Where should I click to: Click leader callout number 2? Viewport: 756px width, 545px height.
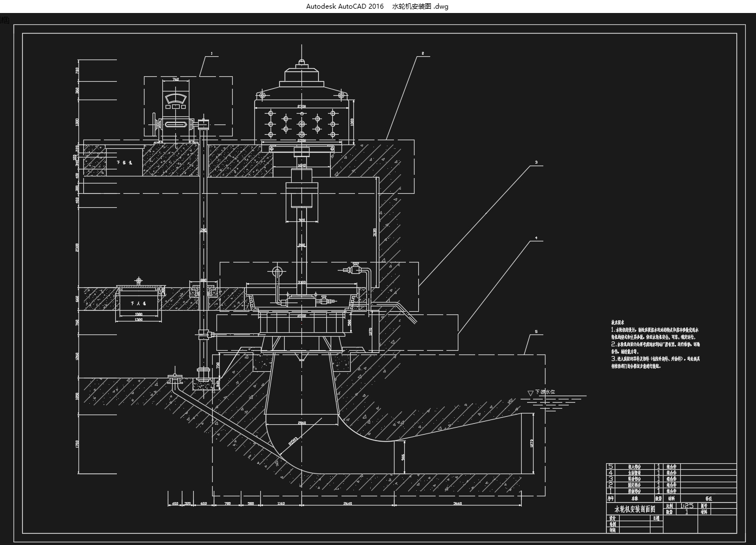(423, 54)
